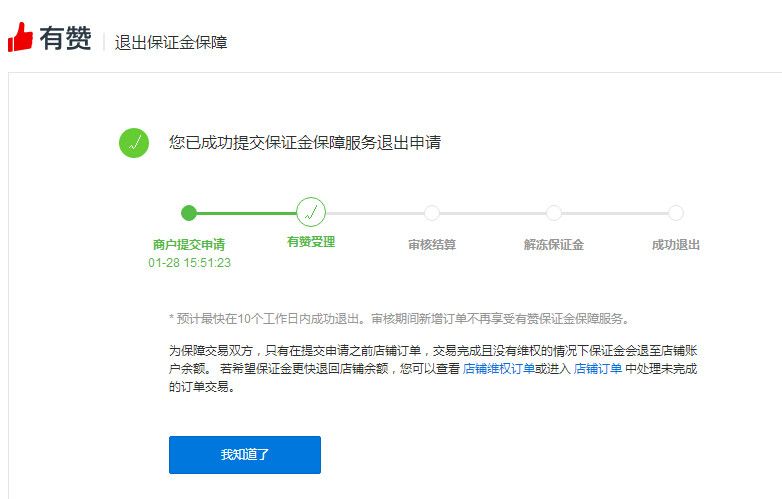Click the success heading 您已成功提交保证金保障服务退出申请
The image size is (782, 499).
(305, 143)
